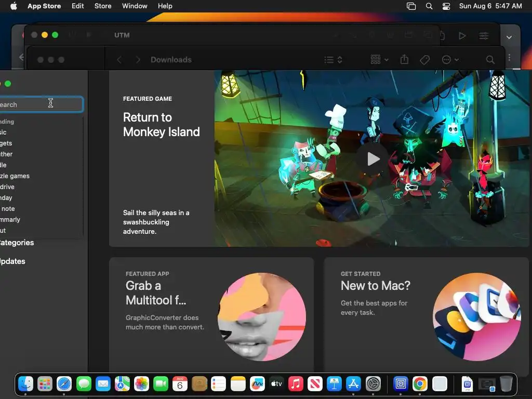Open the Edit menu
532x399 pixels.
[78, 6]
